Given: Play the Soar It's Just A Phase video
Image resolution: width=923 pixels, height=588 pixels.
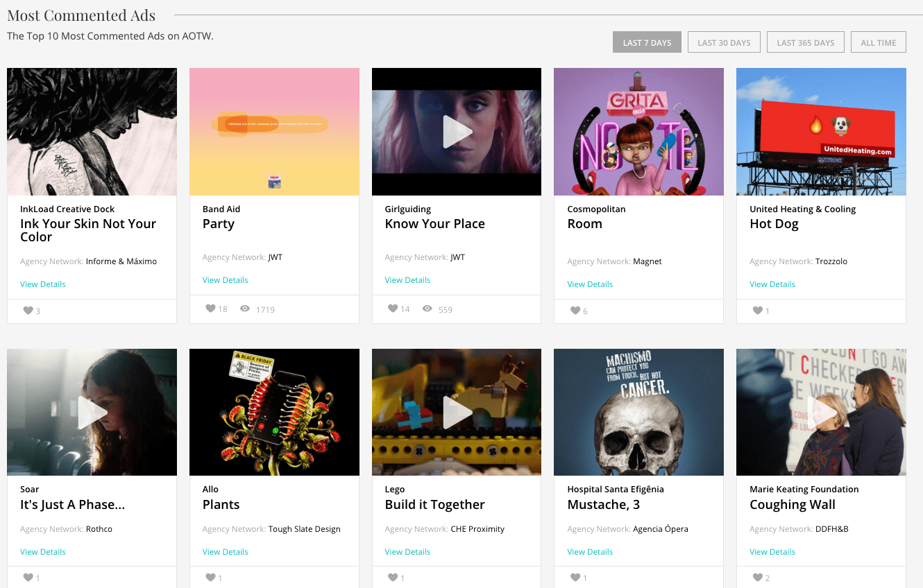Looking at the screenshot, I should pos(92,413).
